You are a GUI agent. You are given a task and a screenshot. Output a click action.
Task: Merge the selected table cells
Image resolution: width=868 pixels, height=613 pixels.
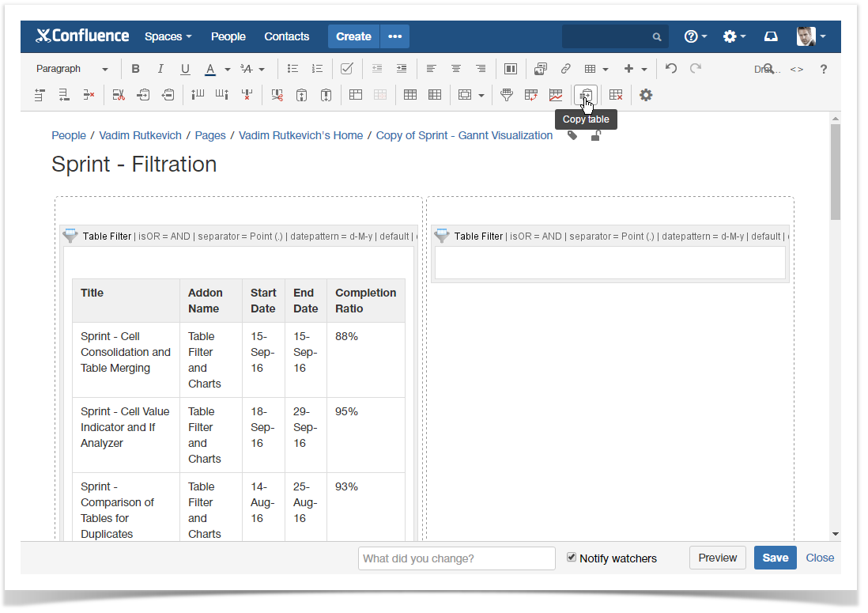[356, 95]
